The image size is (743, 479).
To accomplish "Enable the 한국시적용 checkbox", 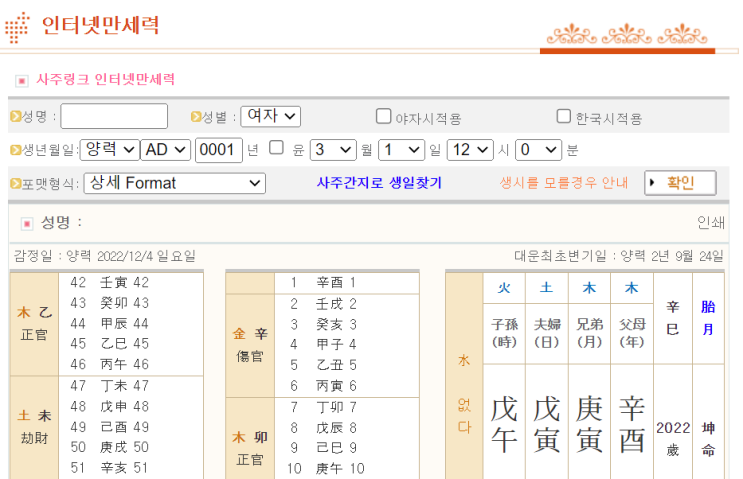I will coord(563,116).
